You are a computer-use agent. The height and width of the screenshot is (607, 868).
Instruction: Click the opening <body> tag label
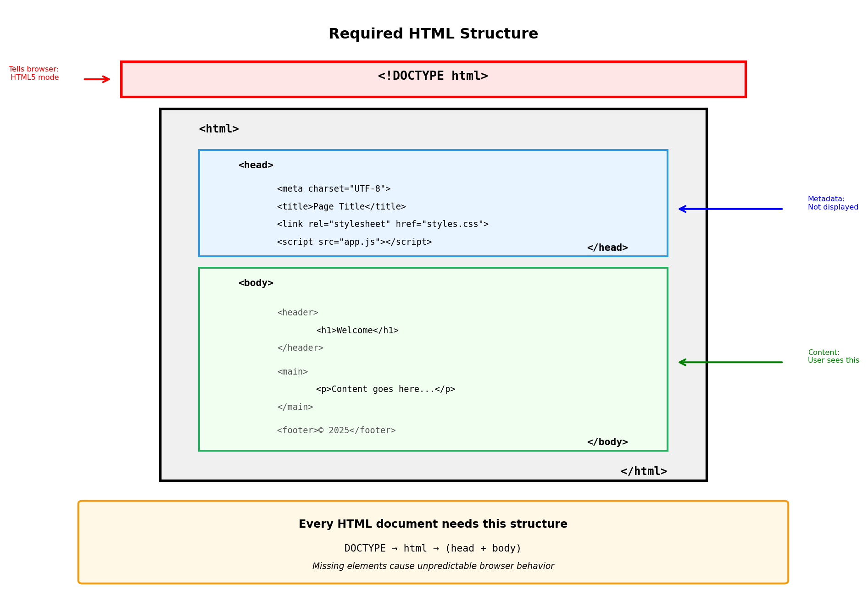[256, 283]
